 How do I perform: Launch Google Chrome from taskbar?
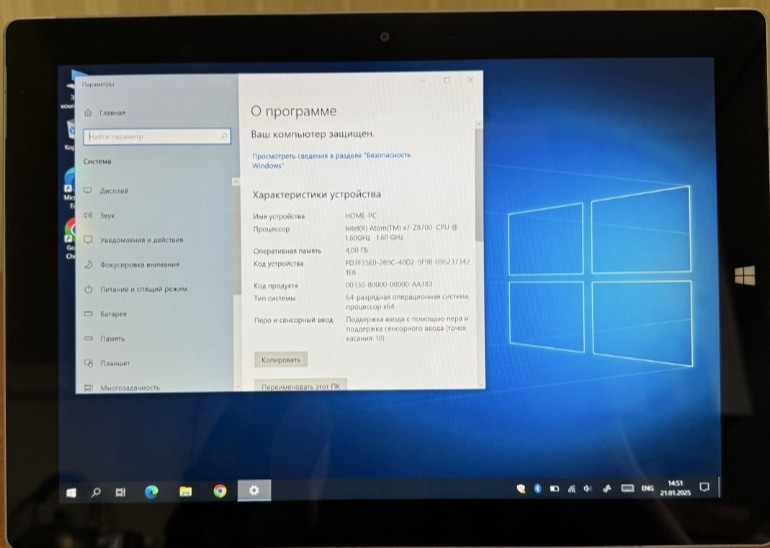coord(220,491)
